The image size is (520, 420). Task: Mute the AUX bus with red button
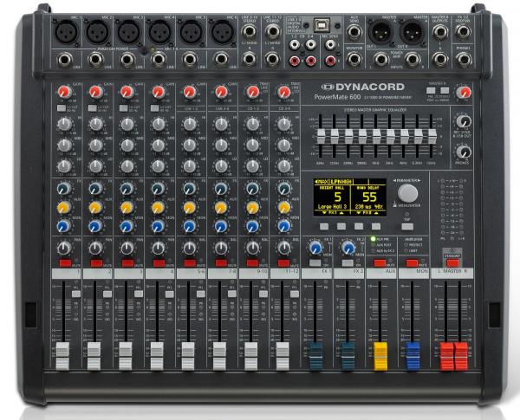[380, 263]
